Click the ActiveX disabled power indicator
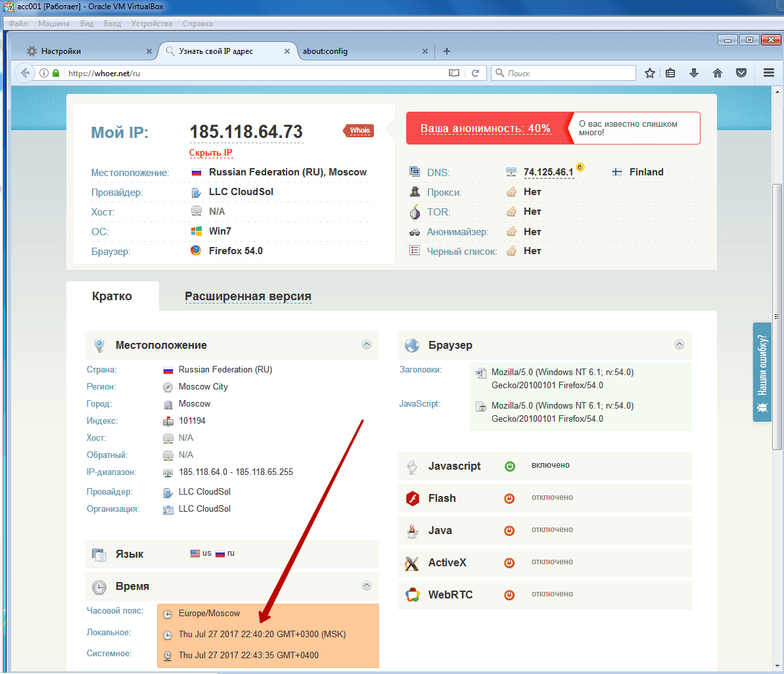 pos(509,562)
